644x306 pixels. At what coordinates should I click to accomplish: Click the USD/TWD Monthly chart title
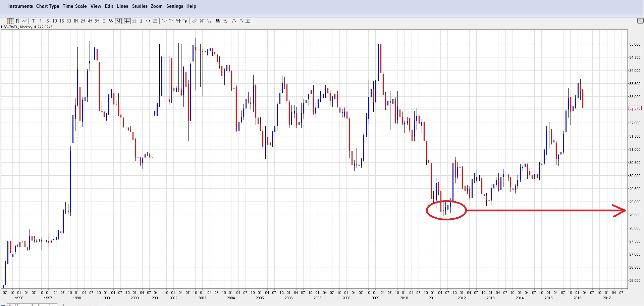27,27
